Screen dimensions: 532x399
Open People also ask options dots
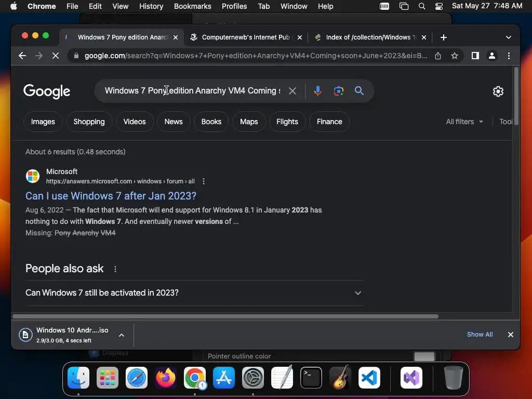pyautogui.click(x=115, y=269)
